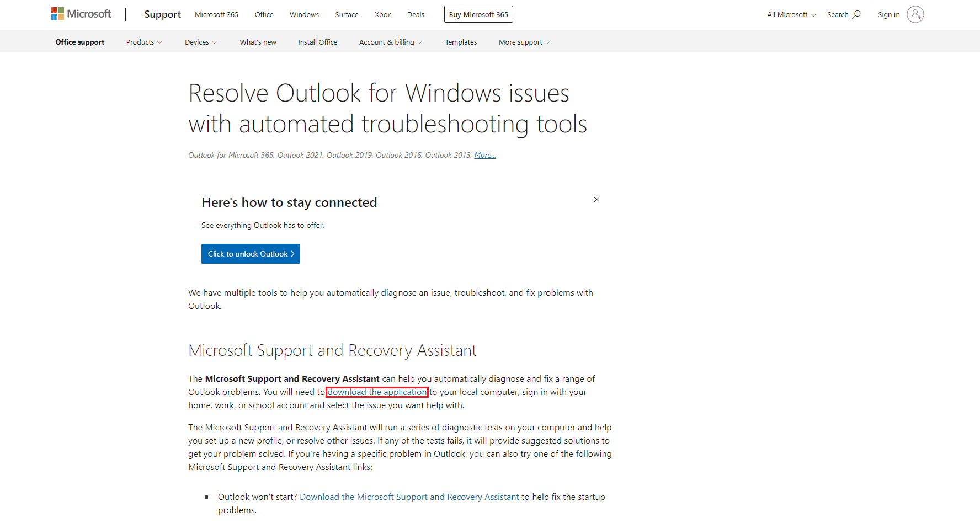This screenshot has width=980, height=523.
Task: Click Buy Microsoft 365 button
Action: [x=478, y=14]
